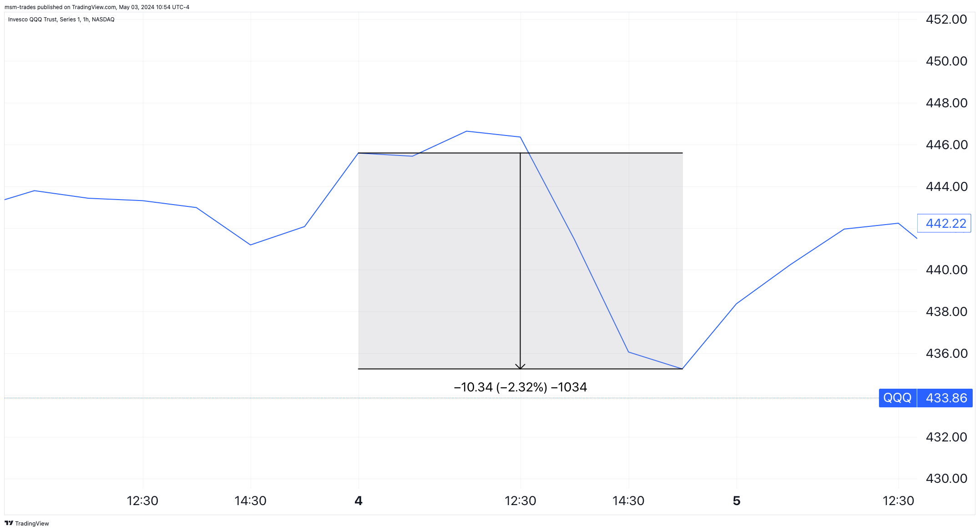This screenshot has width=980, height=531.
Task: Select the 450.00 price axis label
Action: (x=946, y=61)
